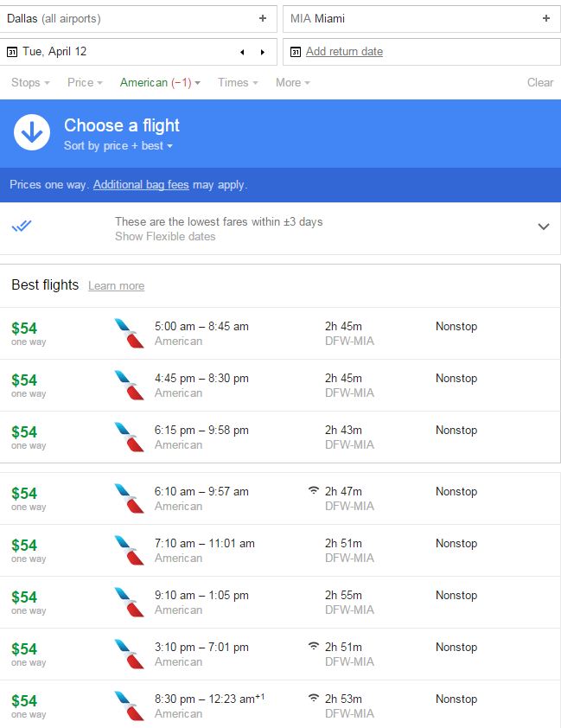Change the Sort by price + best option

point(118,146)
